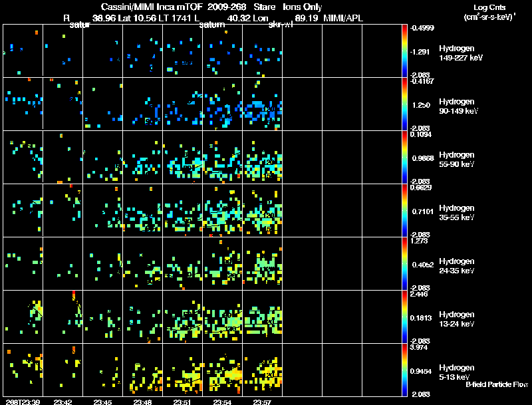
Task: Click the 'Hydrogen 24-35 keV' label
Action: pos(457,266)
